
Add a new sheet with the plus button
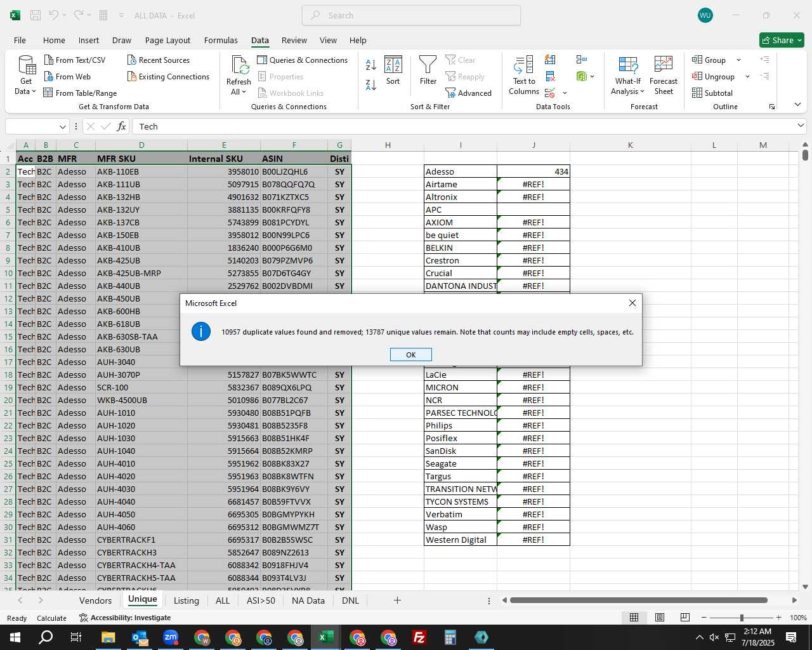point(397,600)
